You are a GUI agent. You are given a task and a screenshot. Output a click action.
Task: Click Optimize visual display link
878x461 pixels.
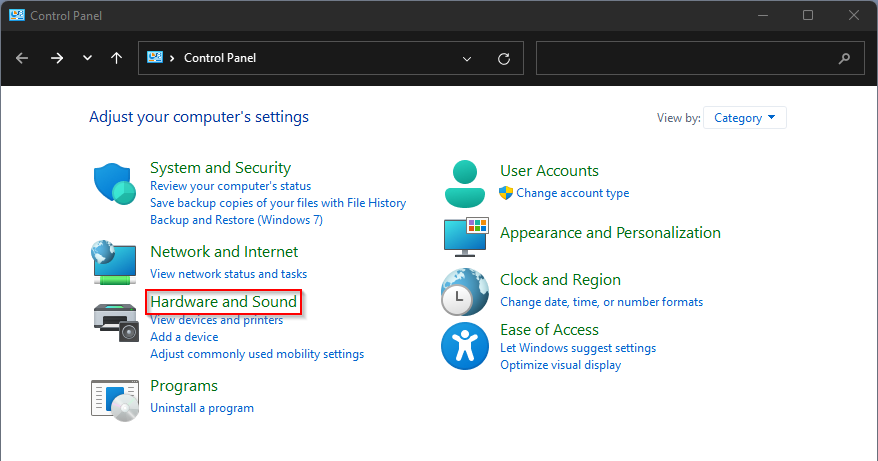point(561,365)
